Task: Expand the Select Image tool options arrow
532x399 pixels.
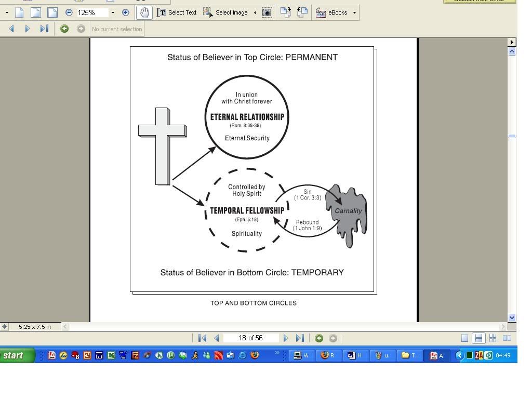Action: 255,12
